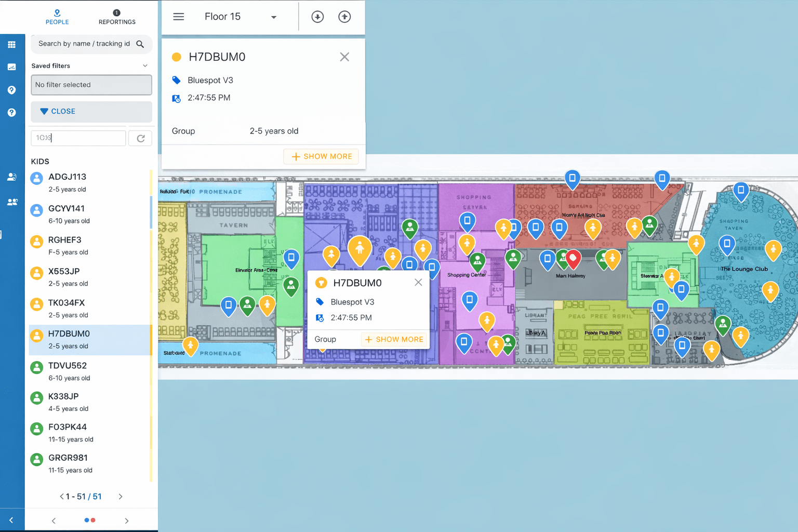Click SHOW MORE in the top details panel

(x=321, y=156)
